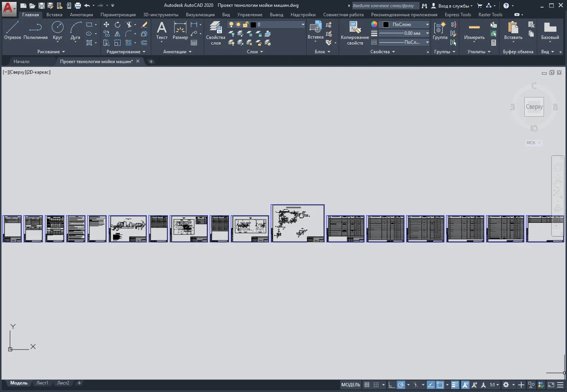Select the Отрезок (line) tool
567x392 pixels.
[x=12, y=30]
